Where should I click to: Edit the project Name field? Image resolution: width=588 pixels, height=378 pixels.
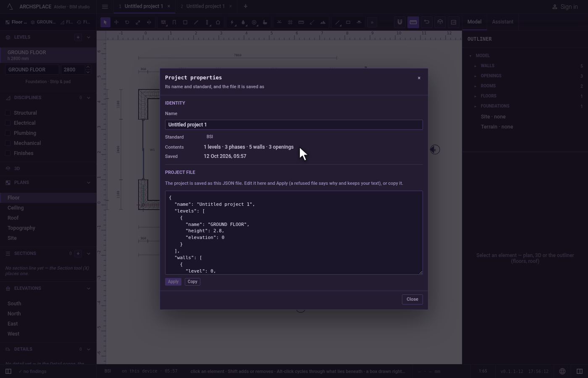pyautogui.click(x=294, y=125)
